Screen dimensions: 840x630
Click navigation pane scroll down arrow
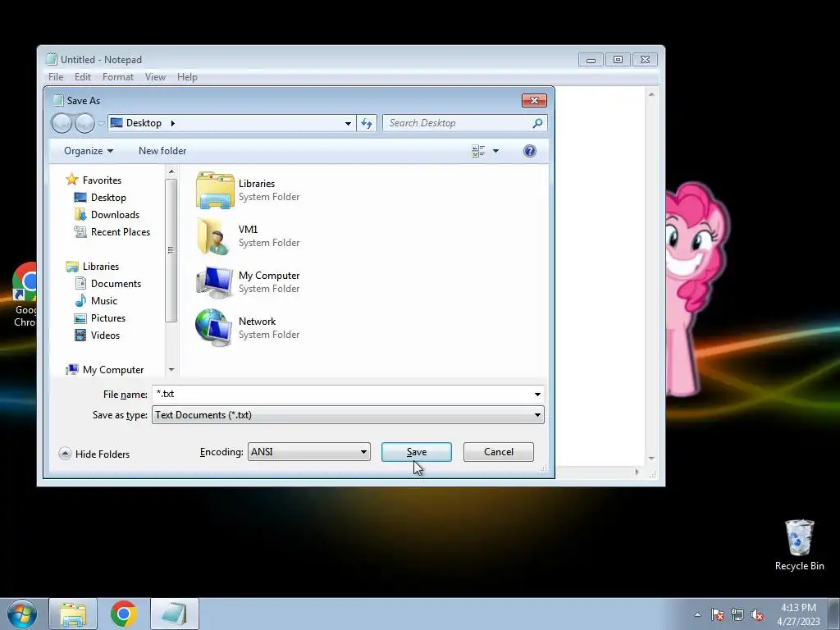pyautogui.click(x=171, y=370)
